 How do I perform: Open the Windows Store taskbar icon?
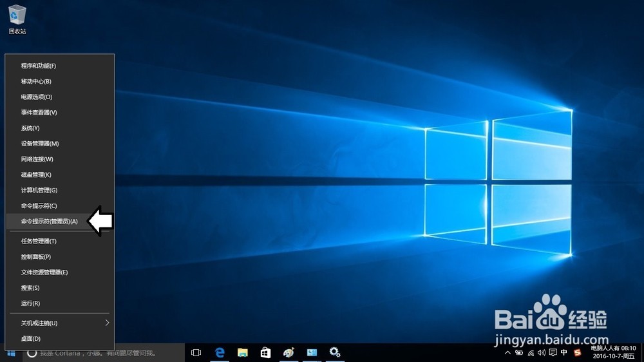pyautogui.click(x=266, y=352)
